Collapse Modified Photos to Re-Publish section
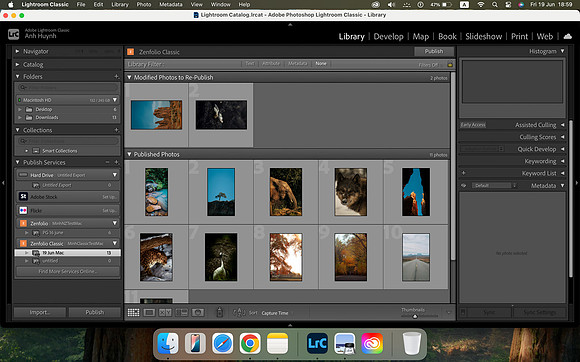Viewport: 580px width, 362px height. point(129,77)
